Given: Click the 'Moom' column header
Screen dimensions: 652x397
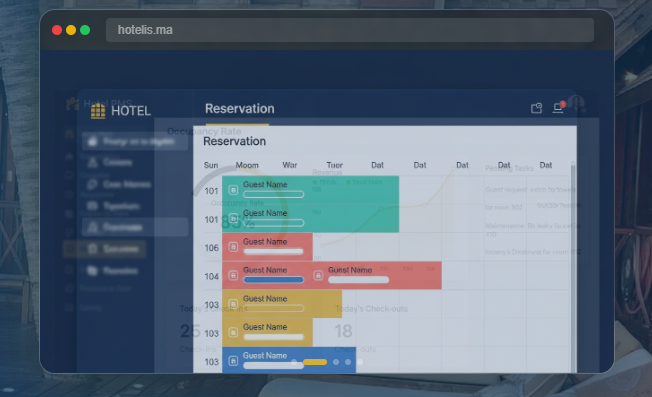Looking at the screenshot, I should pos(247,165).
